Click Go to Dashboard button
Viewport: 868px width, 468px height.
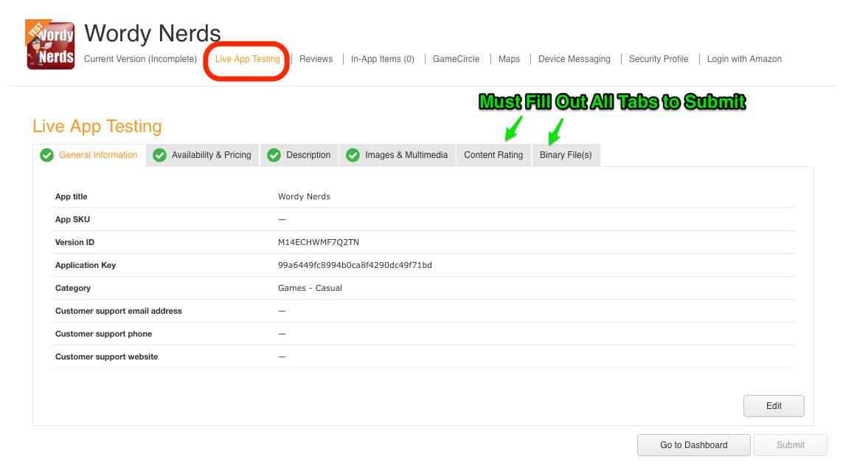[694, 445]
